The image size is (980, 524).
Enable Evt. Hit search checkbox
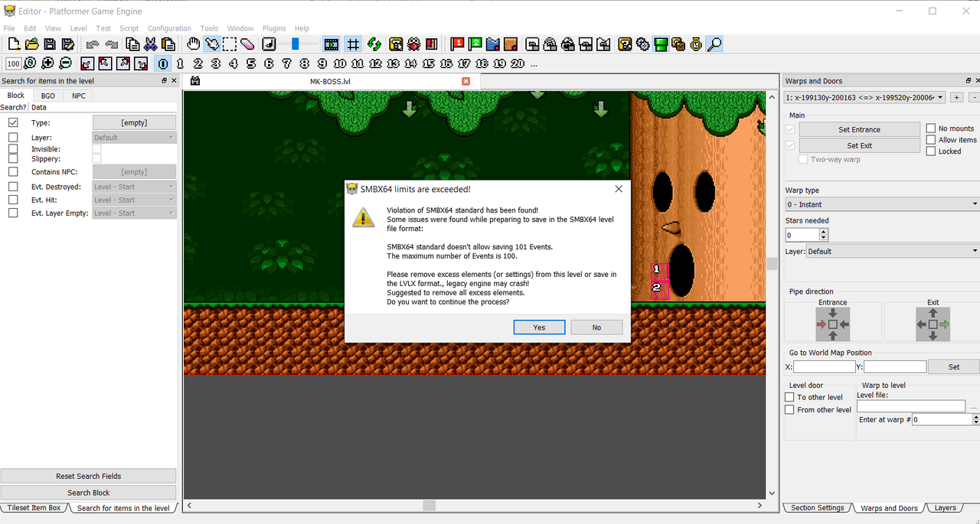click(x=13, y=200)
